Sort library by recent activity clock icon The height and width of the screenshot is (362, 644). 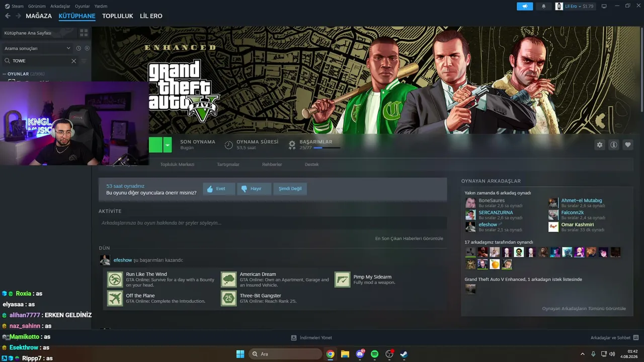78,48
